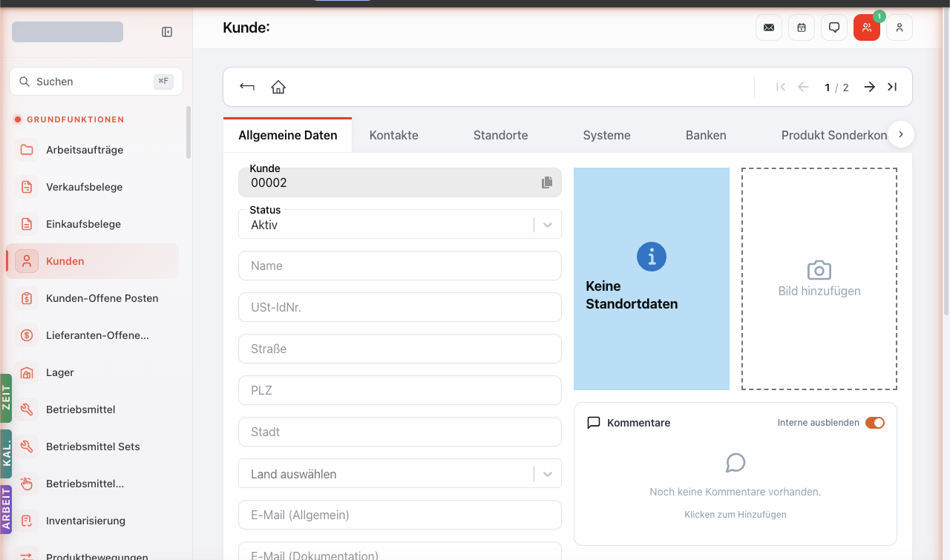Open the user profile icon in header

[x=900, y=27]
